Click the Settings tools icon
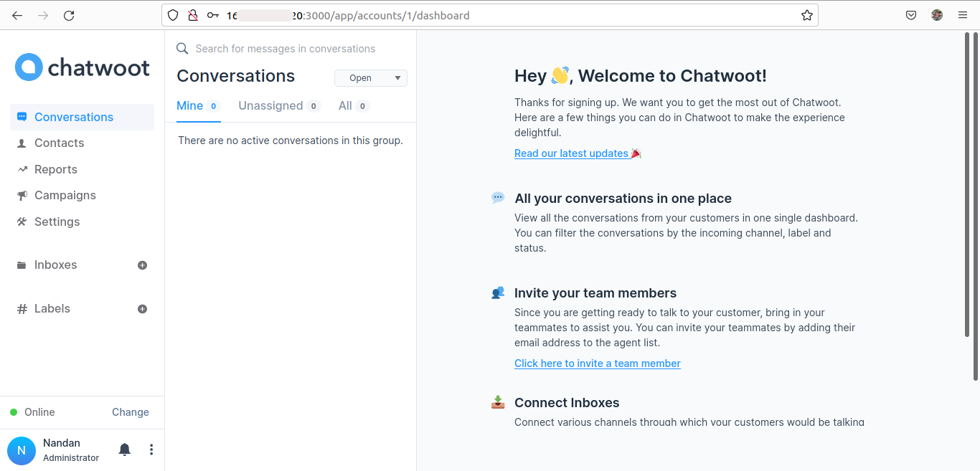This screenshot has height=471, width=980. tap(22, 222)
